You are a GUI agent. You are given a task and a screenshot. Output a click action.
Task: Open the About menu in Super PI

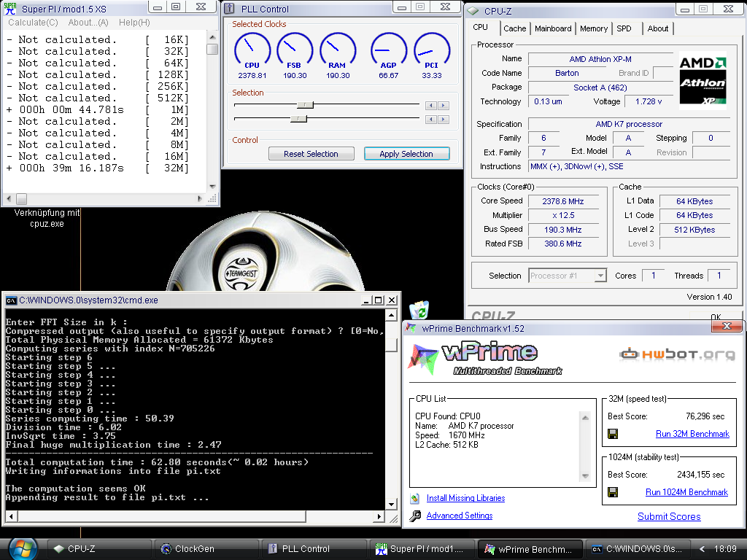pos(88,23)
